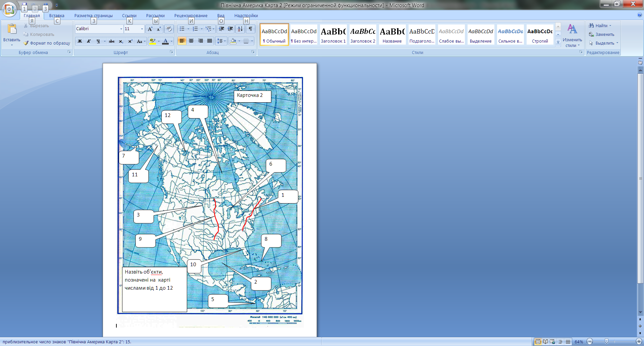
Task: Open the Calibri font name dropdown
Action: tap(121, 29)
